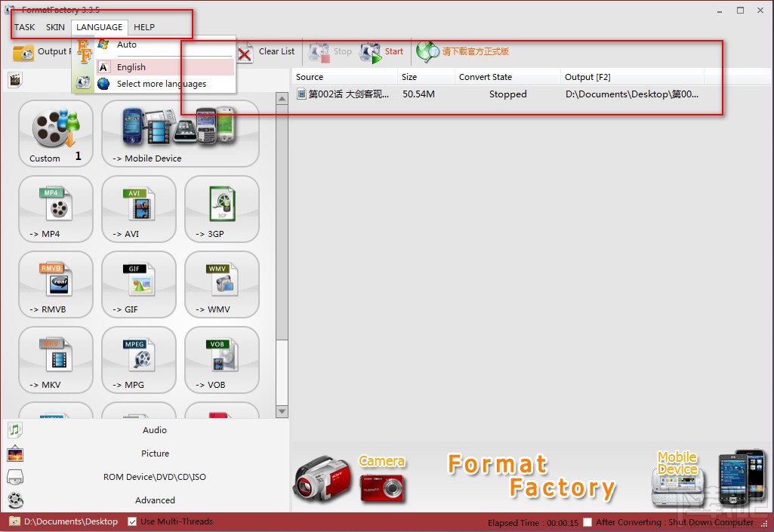
Task: Click the Picture category icon
Action: [15, 454]
